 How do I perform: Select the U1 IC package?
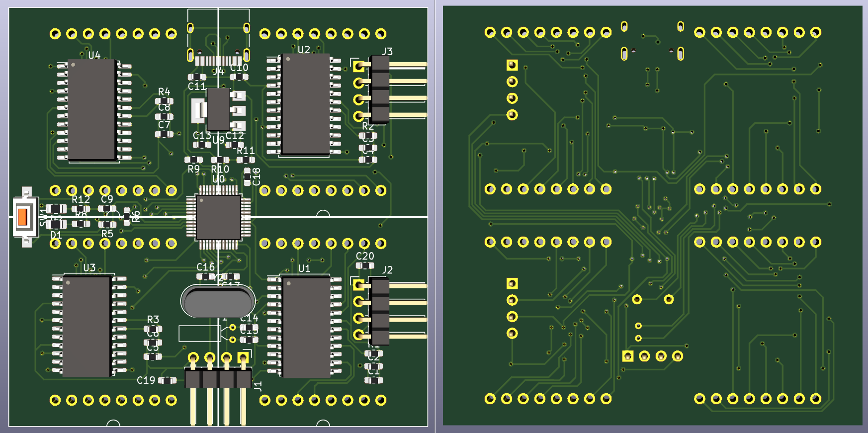[306, 327]
